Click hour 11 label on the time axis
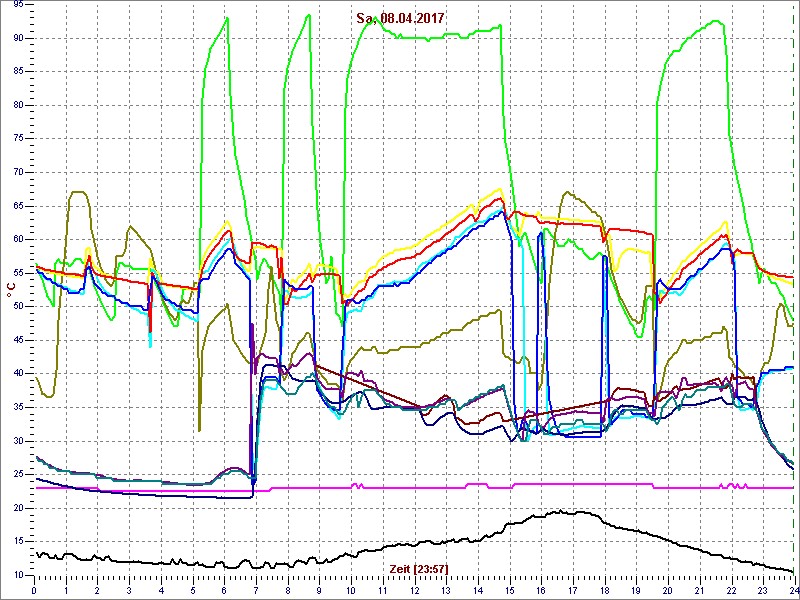The width and height of the screenshot is (800, 600). pos(383,589)
